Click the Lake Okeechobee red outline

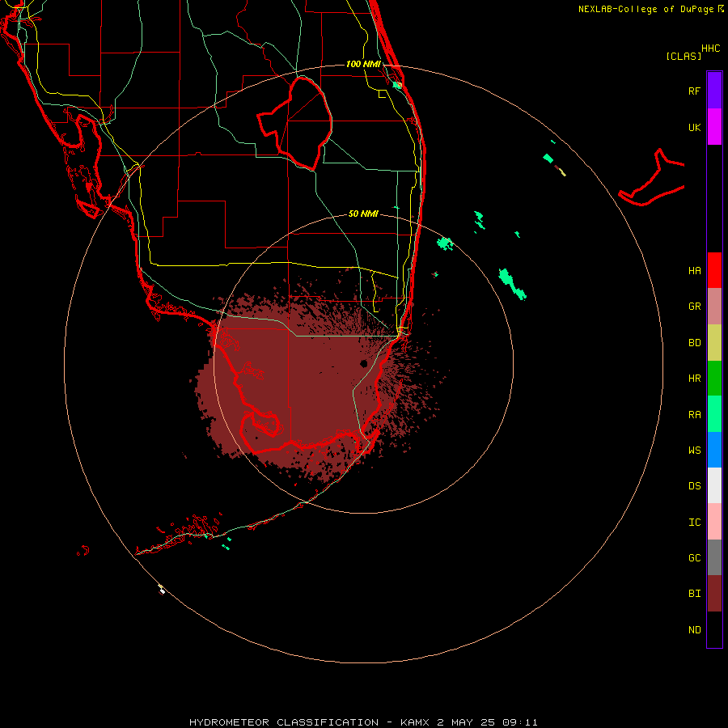(x=294, y=123)
